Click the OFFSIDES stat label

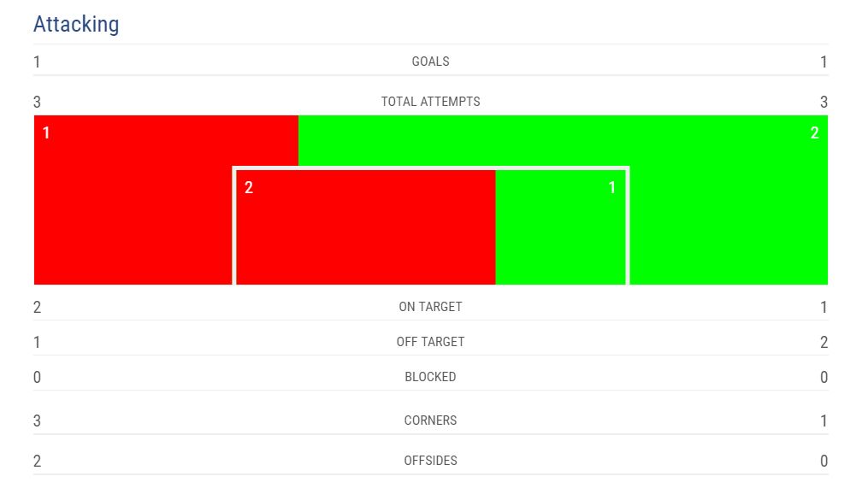(430, 461)
